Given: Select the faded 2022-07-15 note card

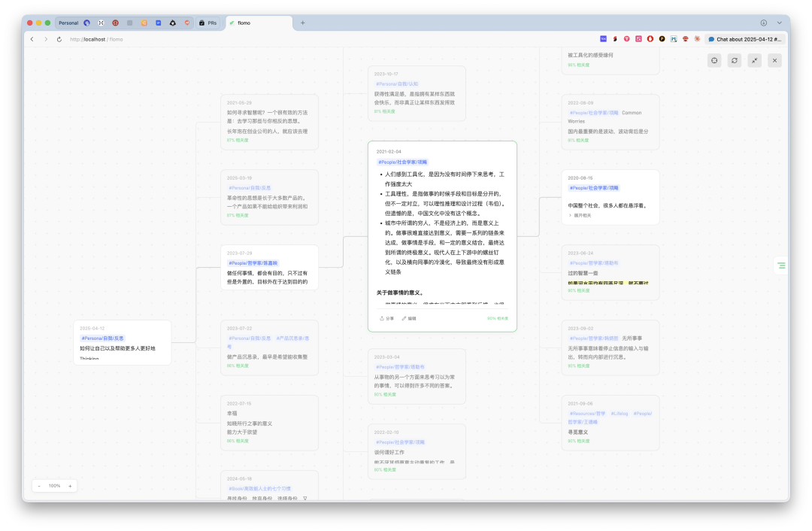Looking at the screenshot, I should coord(269,423).
